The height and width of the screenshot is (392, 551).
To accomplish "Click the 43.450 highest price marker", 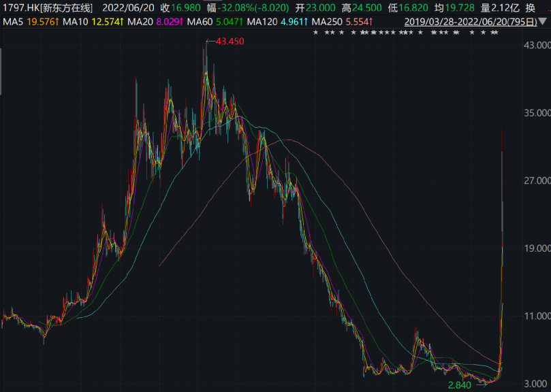I will [x=229, y=42].
